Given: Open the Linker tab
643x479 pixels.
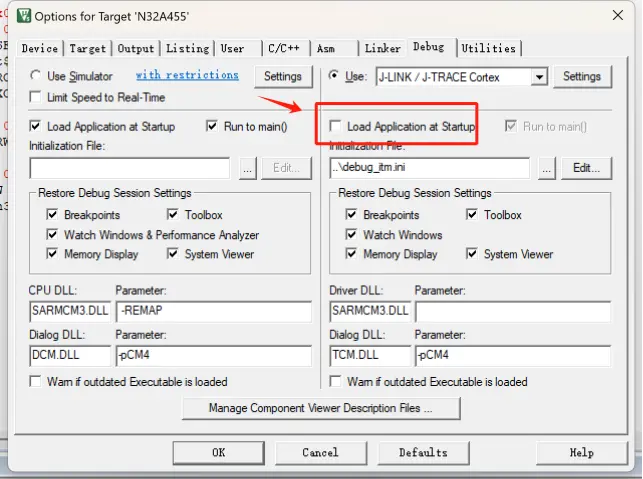Looking at the screenshot, I should point(383,48).
